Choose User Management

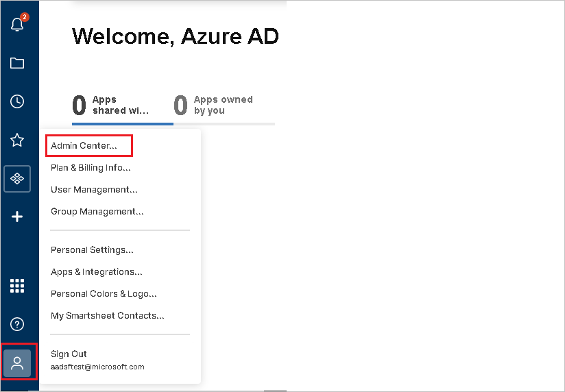(94, 190)
